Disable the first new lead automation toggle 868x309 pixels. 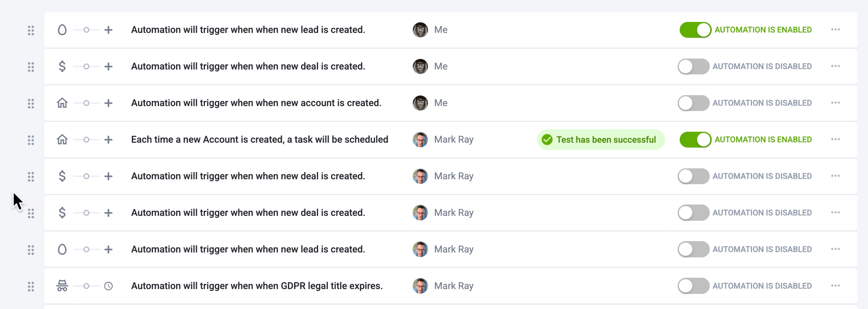695,30
